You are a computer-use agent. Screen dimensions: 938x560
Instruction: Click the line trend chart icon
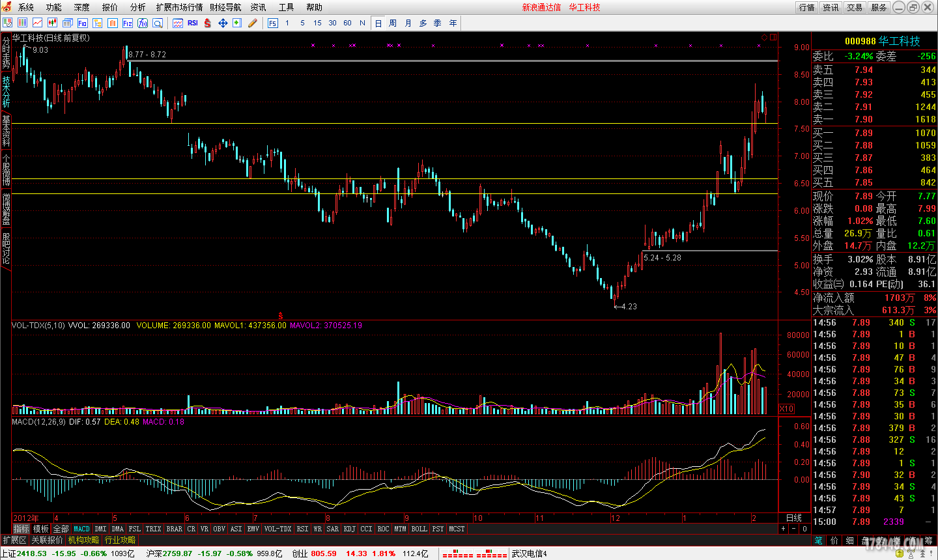[x=38, y=23]
